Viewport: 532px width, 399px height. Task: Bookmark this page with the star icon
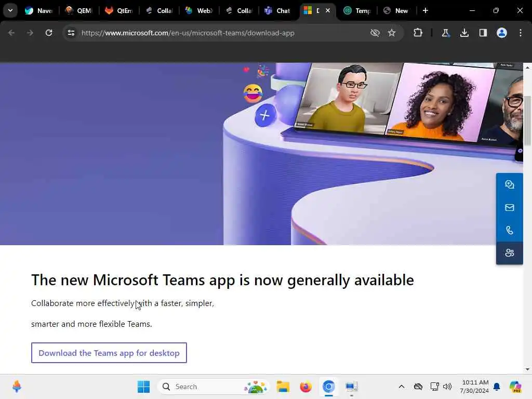pyautogui.click(x=392, y=33)
